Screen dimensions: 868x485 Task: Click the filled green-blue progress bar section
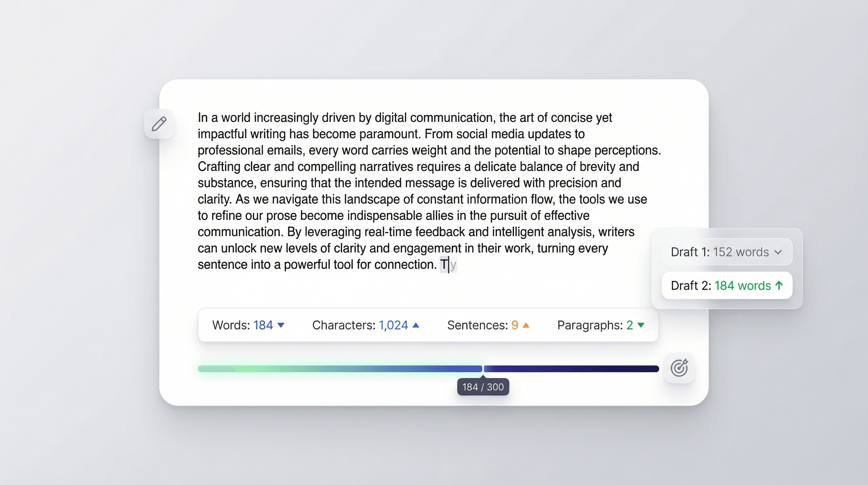click(x=340, y=368)
